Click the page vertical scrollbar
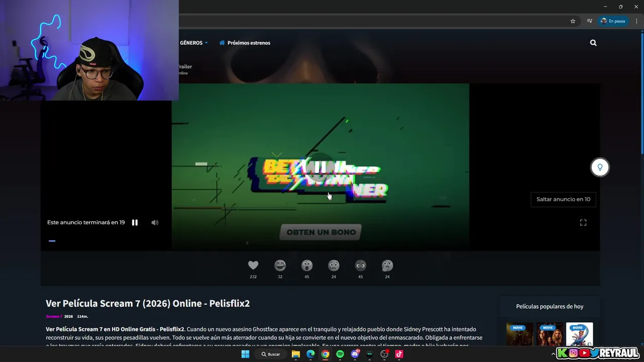This screenshot has width=644, height=362. pyautogui.click(x=642, y=93)
